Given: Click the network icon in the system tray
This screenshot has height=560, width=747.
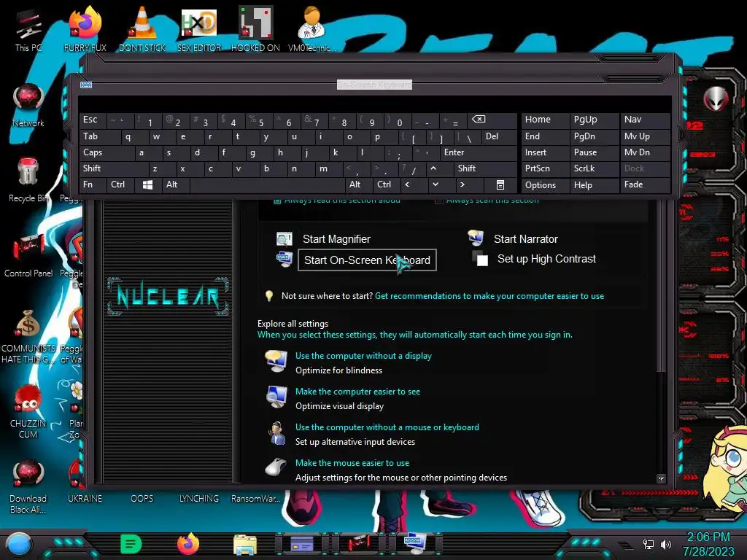Looking at the screenshot, I should (x=649, y=544).
